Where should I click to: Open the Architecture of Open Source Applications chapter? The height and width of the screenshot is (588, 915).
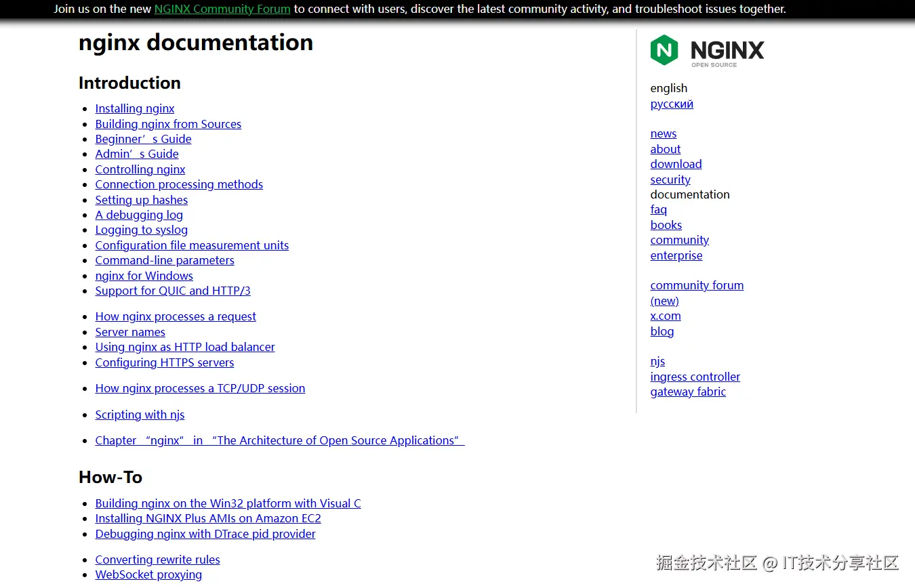[x=280, y=440]
